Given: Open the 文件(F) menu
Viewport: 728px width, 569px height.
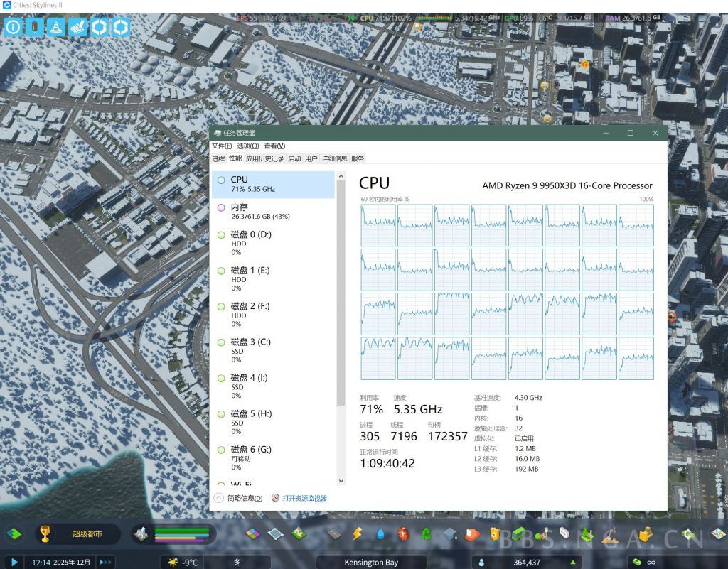Looking at the screenshot, I should click(222, 146).
